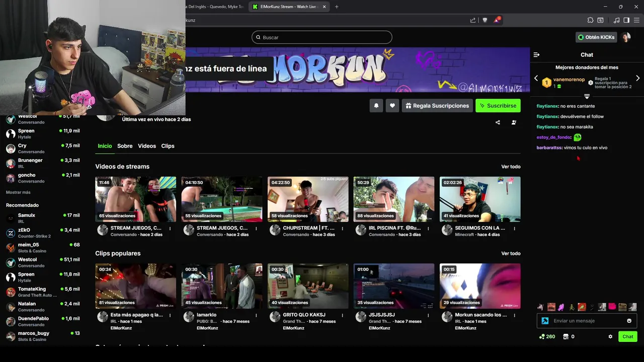Click the green Suscribirse button

(x=498, y=106)
